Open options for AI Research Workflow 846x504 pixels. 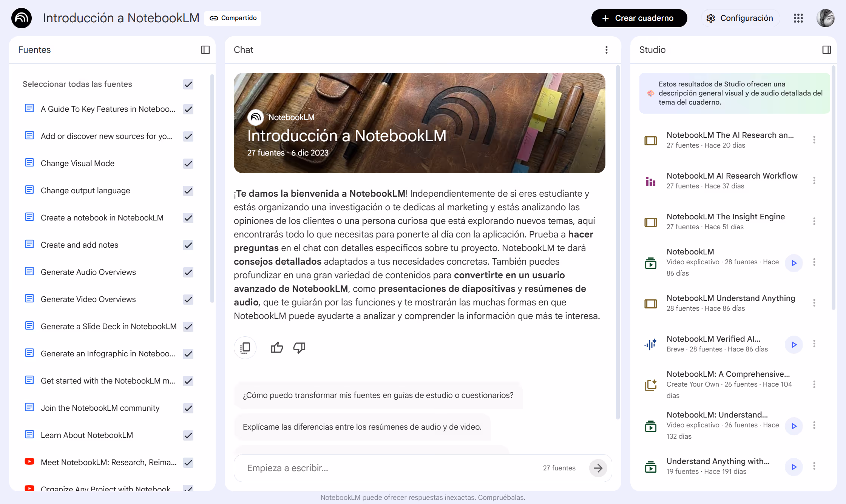[x=814, y=181]
